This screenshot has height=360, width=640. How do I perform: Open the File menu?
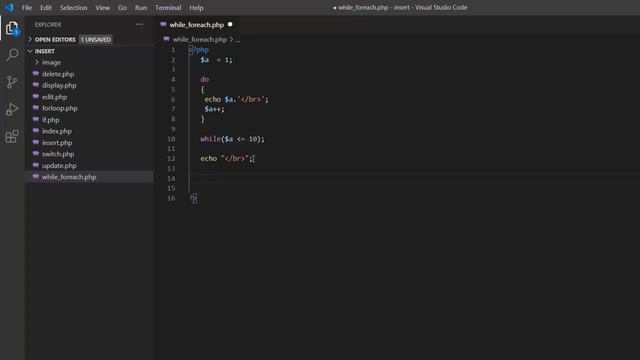click(27, 8)
